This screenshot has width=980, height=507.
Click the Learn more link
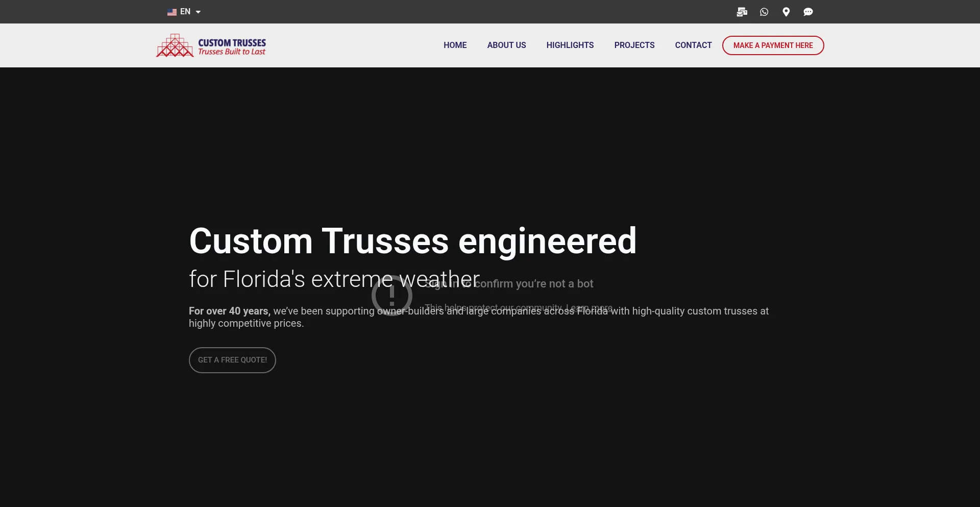coord(590,308)
